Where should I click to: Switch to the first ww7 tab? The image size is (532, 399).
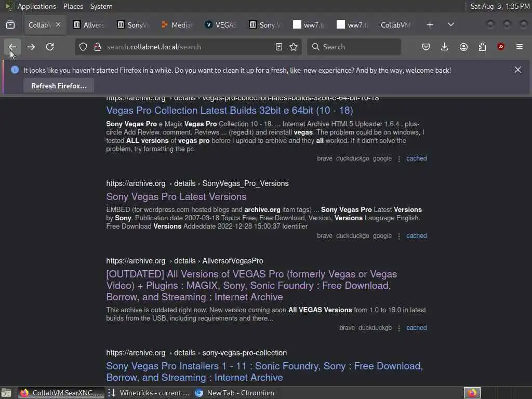click(x=309, y=25)
